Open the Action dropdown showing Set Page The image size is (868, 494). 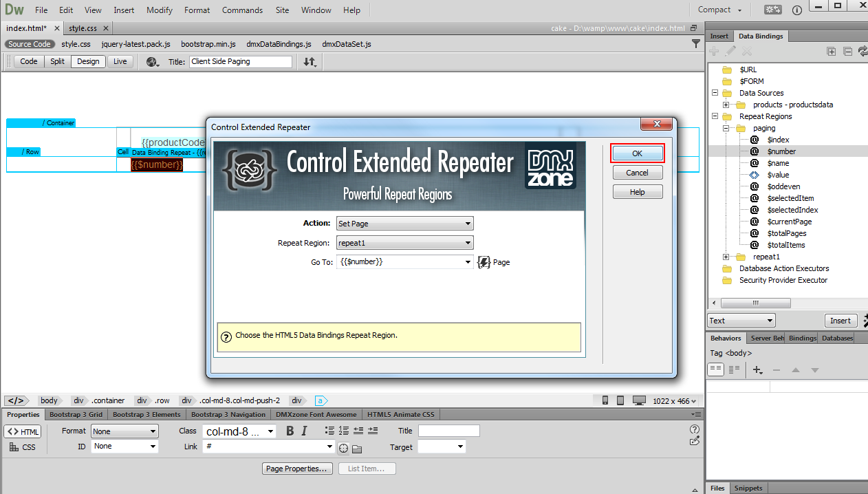[x=405, y=224]
